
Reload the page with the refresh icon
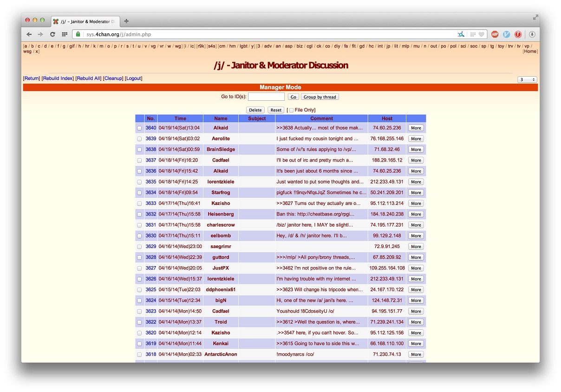pos(52,34)
